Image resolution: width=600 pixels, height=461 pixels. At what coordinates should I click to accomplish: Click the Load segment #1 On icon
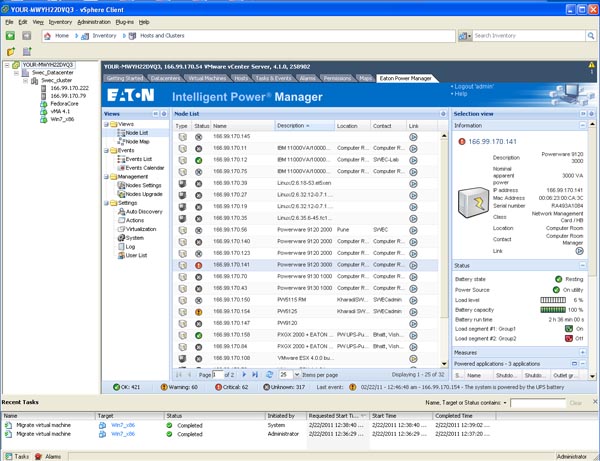tap(569, 329)
